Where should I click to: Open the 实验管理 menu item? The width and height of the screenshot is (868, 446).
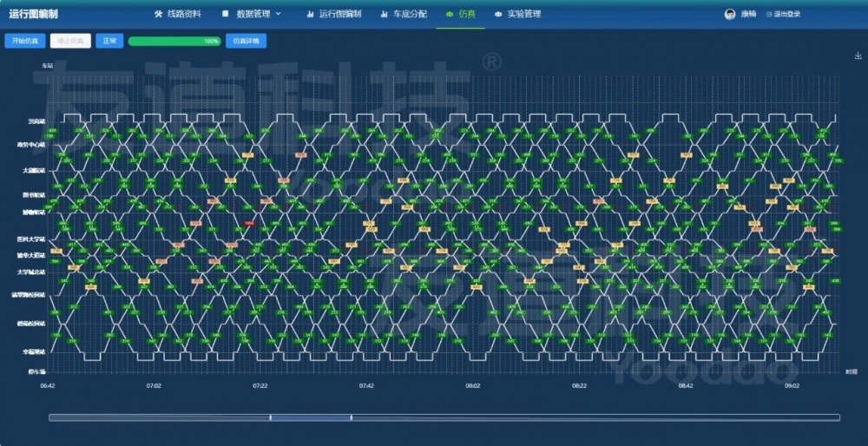pyautogui.click(x=523, y=14)
